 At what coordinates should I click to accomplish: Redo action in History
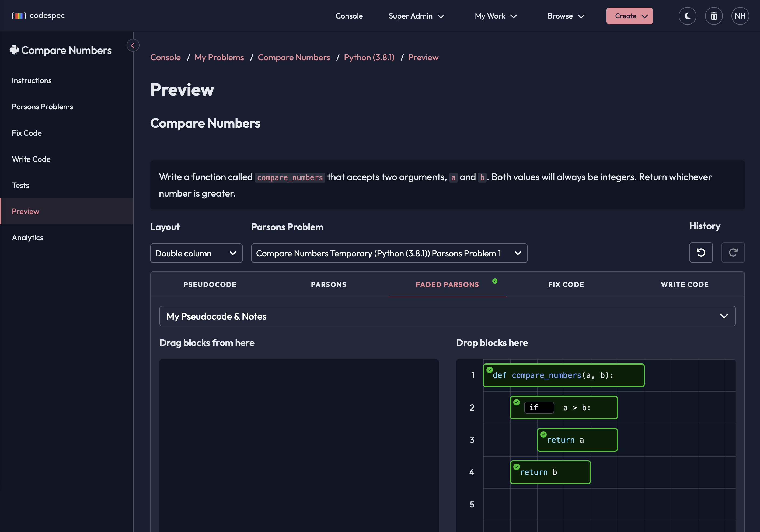coord(733,253)
